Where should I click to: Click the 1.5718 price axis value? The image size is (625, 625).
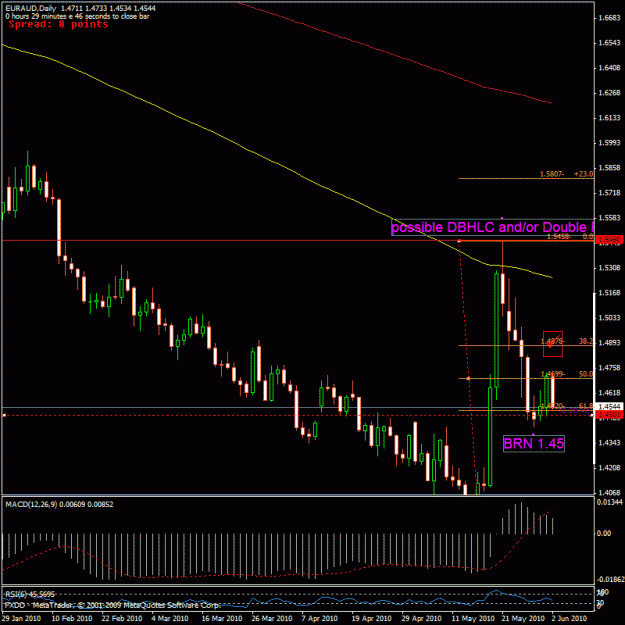point(610,193)
